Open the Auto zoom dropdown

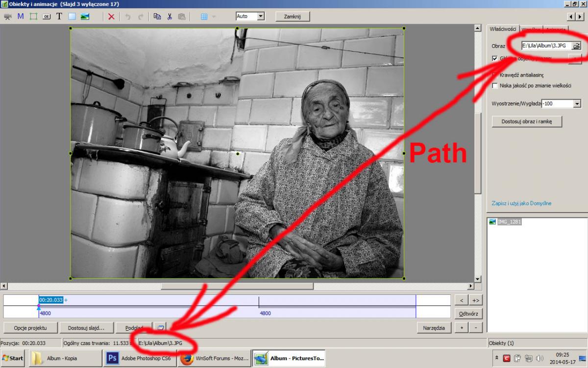coord(260,16)
